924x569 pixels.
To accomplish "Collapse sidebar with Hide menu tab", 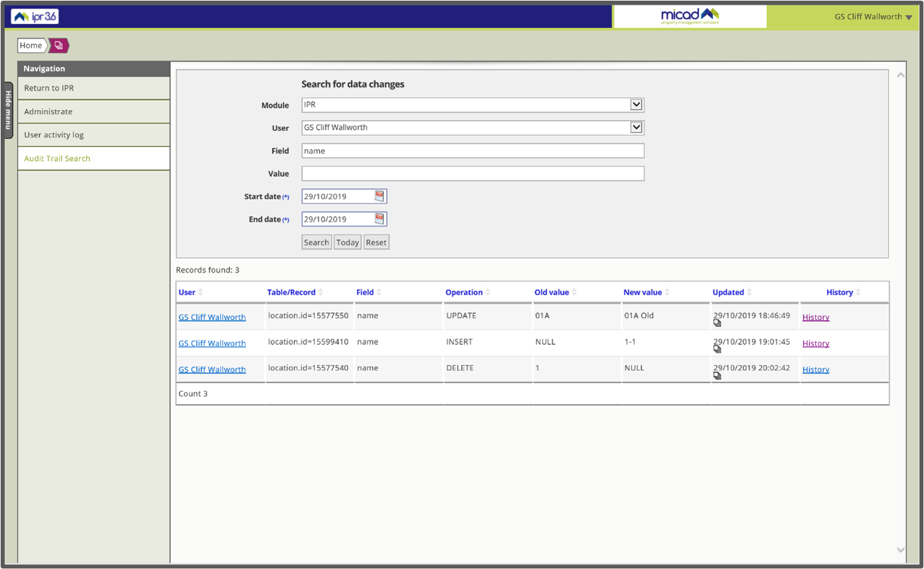I will pos(8,110).
